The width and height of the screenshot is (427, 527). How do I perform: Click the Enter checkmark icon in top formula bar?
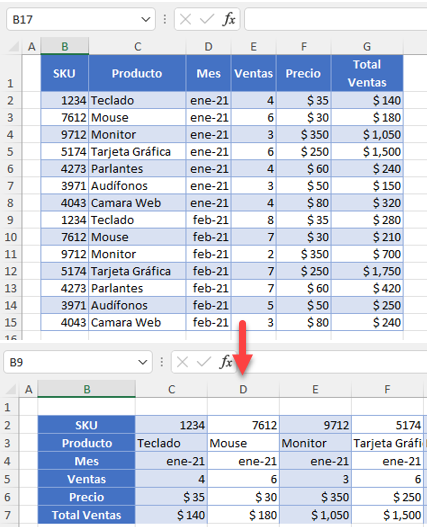[207, 19]
